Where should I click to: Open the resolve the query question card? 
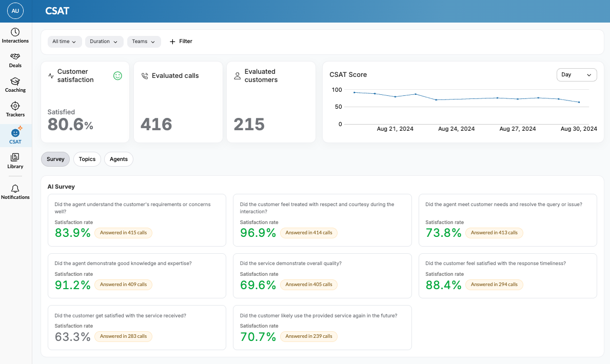click(508, 220)
